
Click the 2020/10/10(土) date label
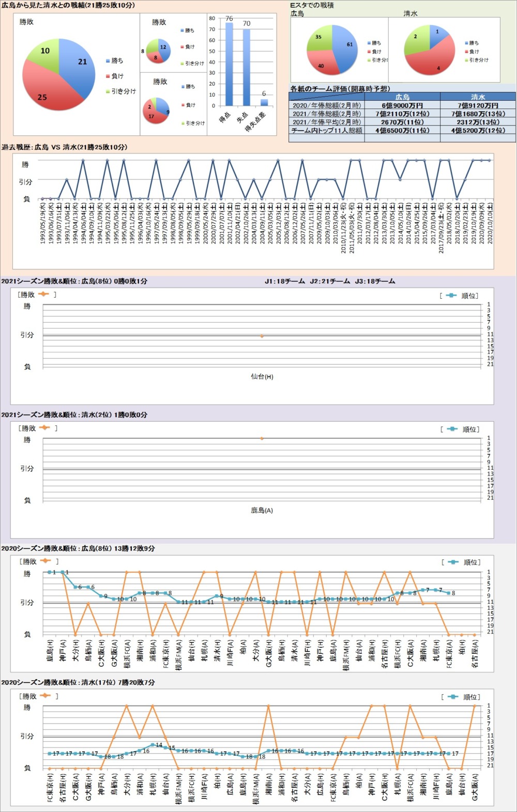pos(490,223)
